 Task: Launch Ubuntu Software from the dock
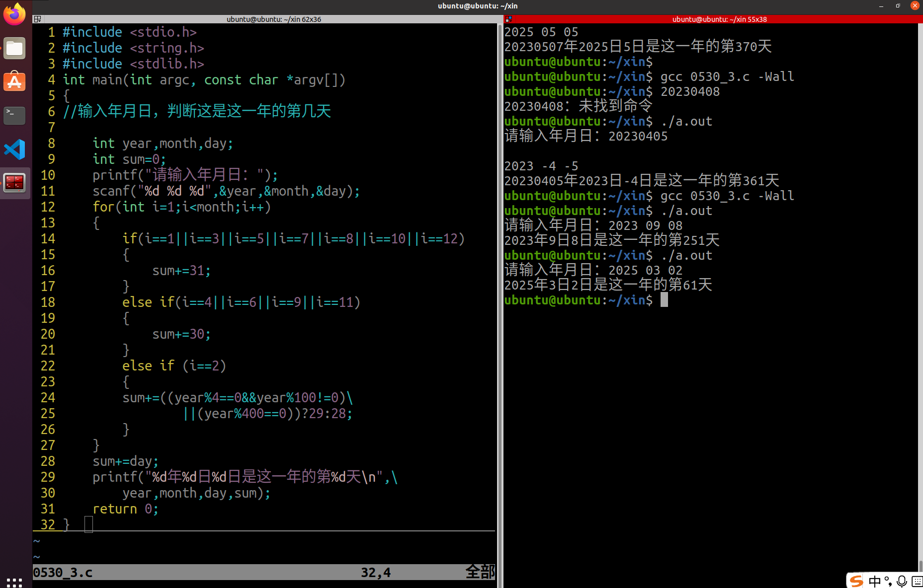(14, 82)
